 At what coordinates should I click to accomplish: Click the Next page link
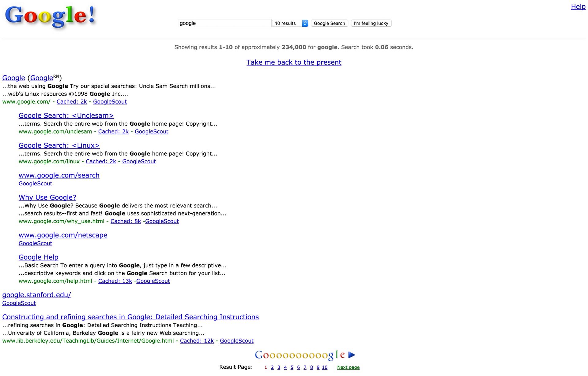[x=348, y=367]
